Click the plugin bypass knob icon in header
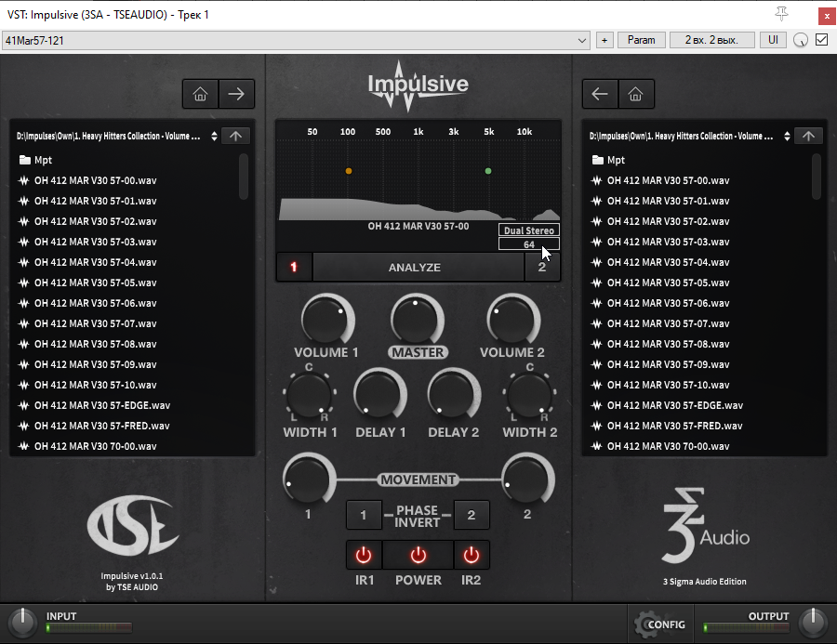Image resolution: width=837 pixels, height=644 pixels. 800,40
